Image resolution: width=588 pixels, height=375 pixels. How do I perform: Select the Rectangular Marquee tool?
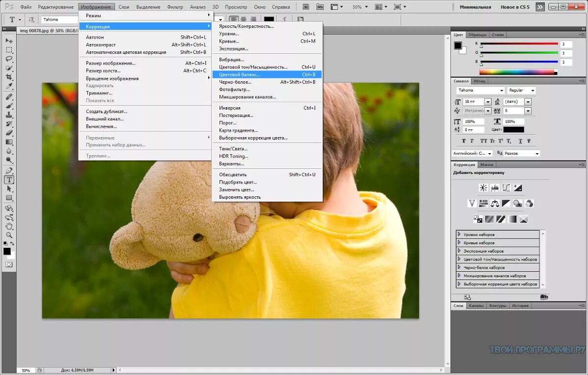click(9, 50)
